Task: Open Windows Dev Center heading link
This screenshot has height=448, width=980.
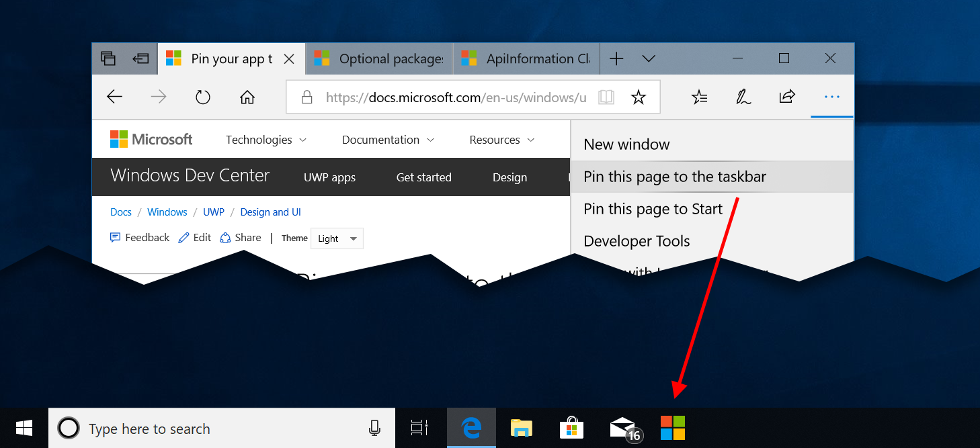Action: click(190, 176)
